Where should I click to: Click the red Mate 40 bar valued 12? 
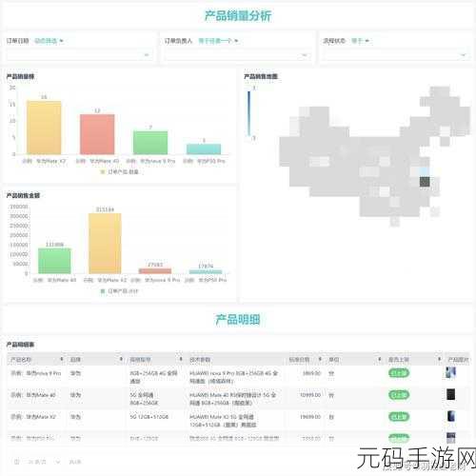(97, 134)
